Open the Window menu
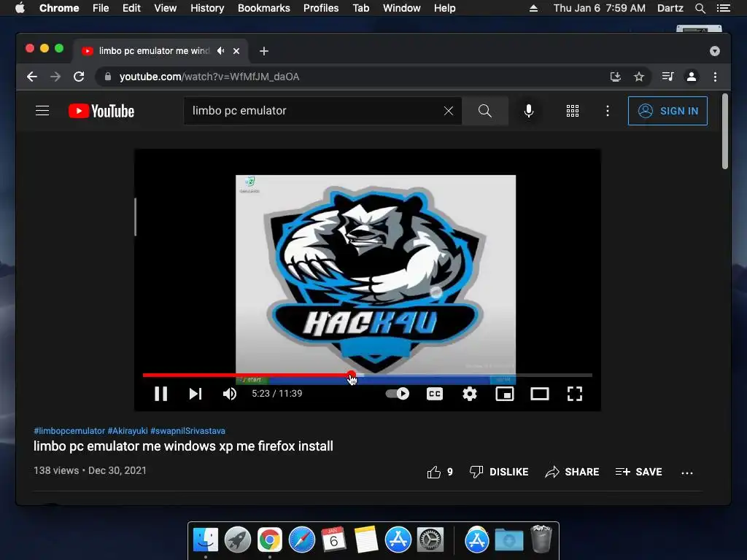Image resolution: width=747 pixels, height=560 pixels. 402,8
